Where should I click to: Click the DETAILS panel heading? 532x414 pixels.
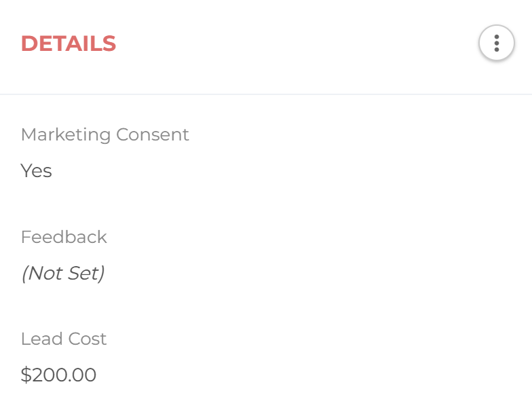[x=69, y=43]
